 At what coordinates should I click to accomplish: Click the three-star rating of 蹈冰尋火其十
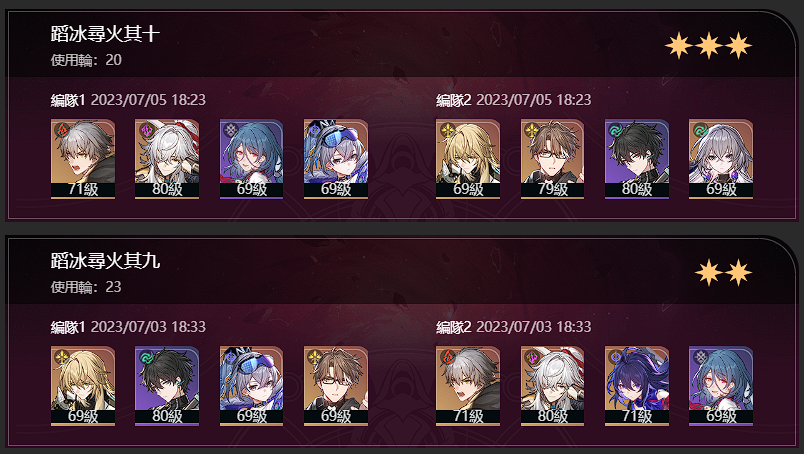[x=709, y=46]
